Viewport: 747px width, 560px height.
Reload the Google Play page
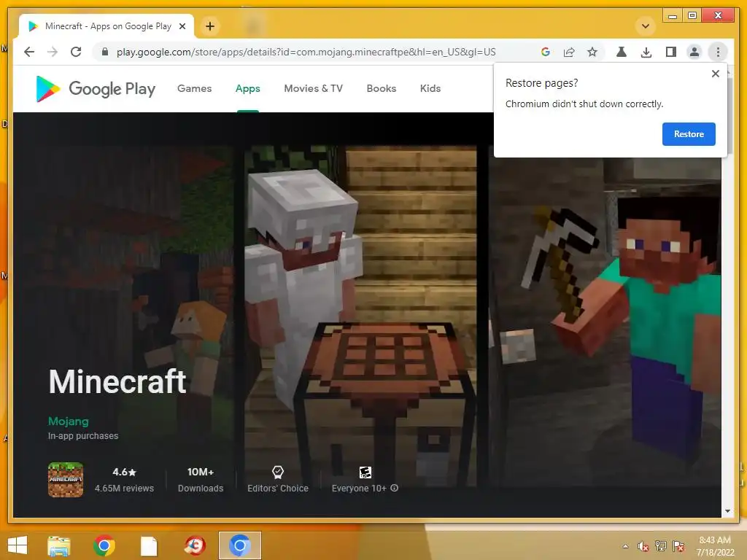[x=76, y=52]
